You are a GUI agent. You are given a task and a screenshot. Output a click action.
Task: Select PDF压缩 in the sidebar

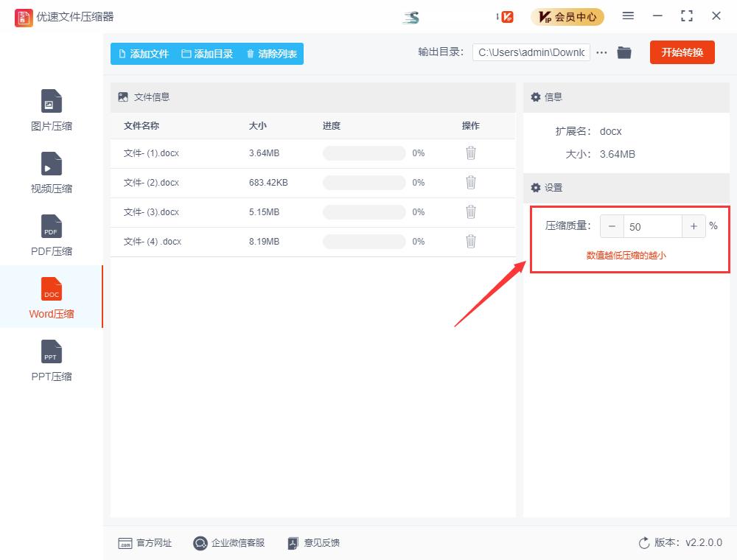[x=50, y=235]
